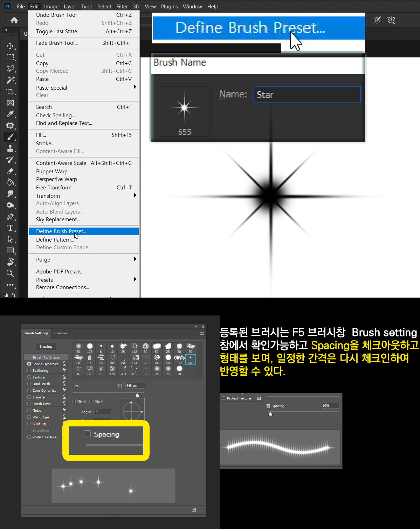Viewport: 420px width, 529px height.
Task: Click the swap foreground/background colors icon
Action: coord(13,295)
